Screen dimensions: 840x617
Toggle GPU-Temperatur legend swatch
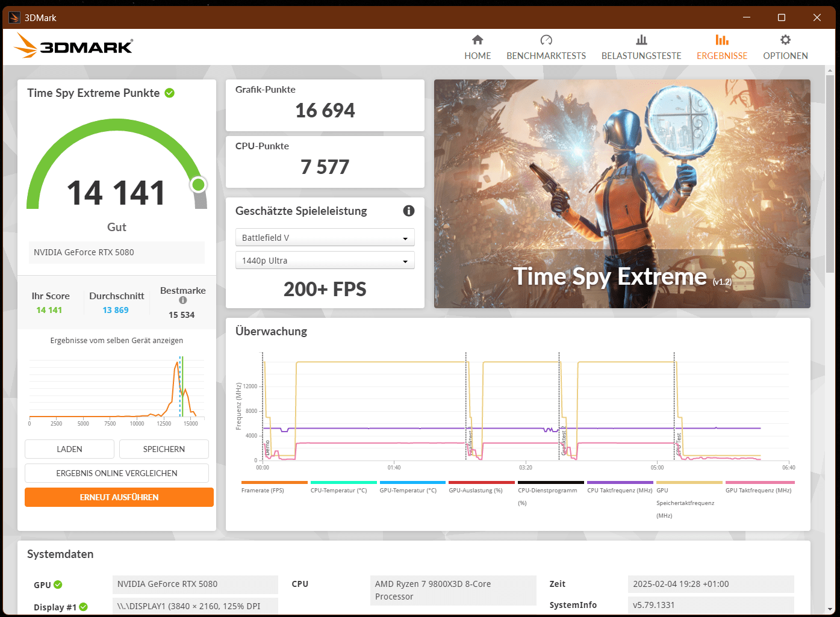412,482
